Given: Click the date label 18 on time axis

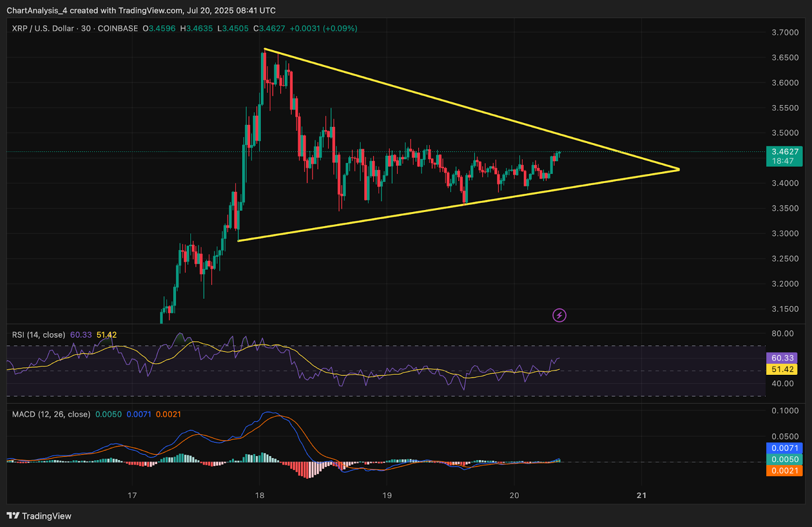Looking at the screenshot, I should click(260, 496).
